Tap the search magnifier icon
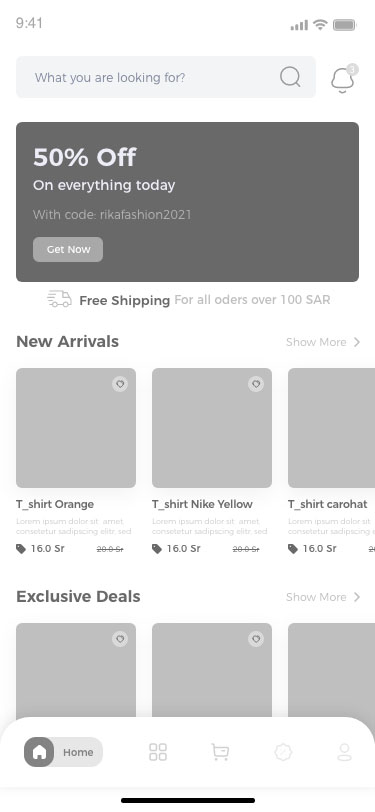375x812 pixels. click(x=290, y=77)
